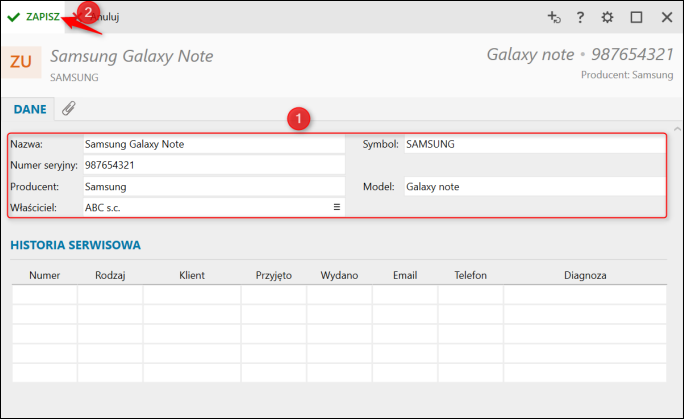Open help via the question mark icon
This screenshot has width=684, height=419.
580,17
